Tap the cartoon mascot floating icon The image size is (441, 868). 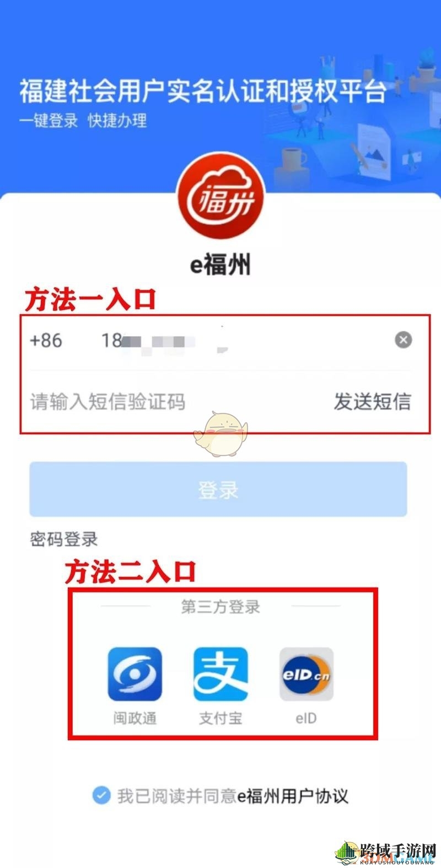(220, 434)
